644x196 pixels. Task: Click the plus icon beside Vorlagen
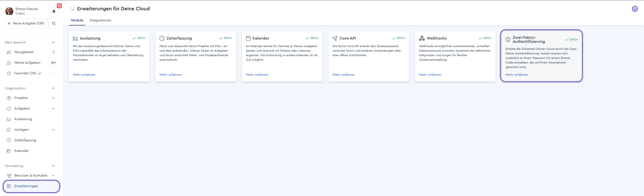coord(53,130)
